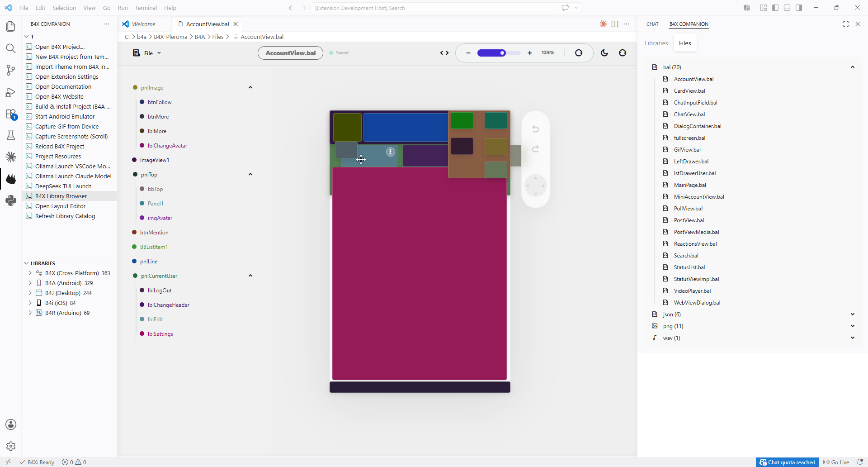Open the Manage gear menu
Viewport: 868px width, 467px height.
(11, 446)
